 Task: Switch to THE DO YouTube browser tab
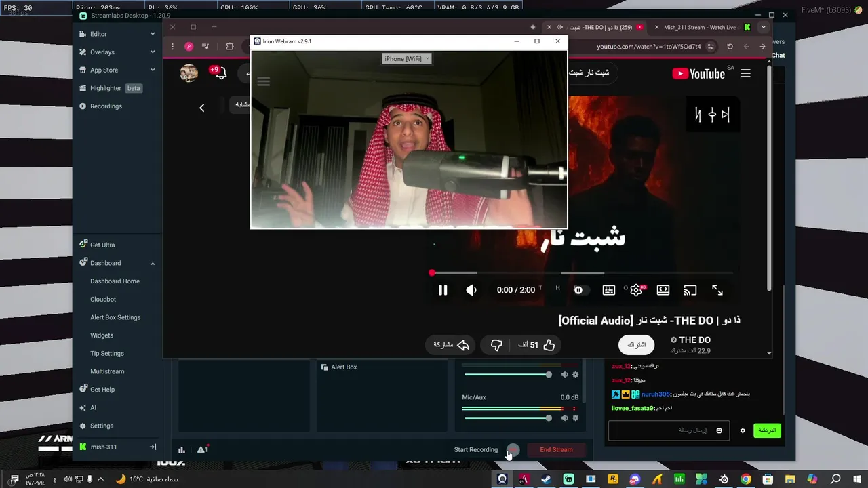tap(595, 28)
